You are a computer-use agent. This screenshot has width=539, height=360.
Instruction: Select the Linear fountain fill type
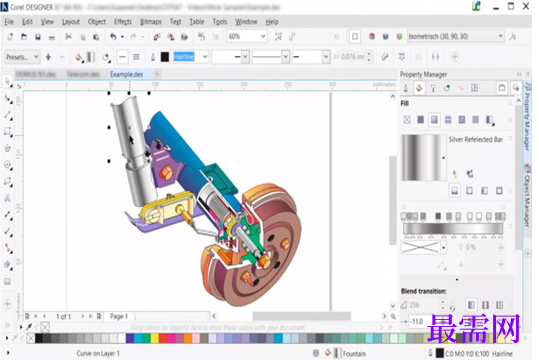pyautogui.click(x=454, y=190)
